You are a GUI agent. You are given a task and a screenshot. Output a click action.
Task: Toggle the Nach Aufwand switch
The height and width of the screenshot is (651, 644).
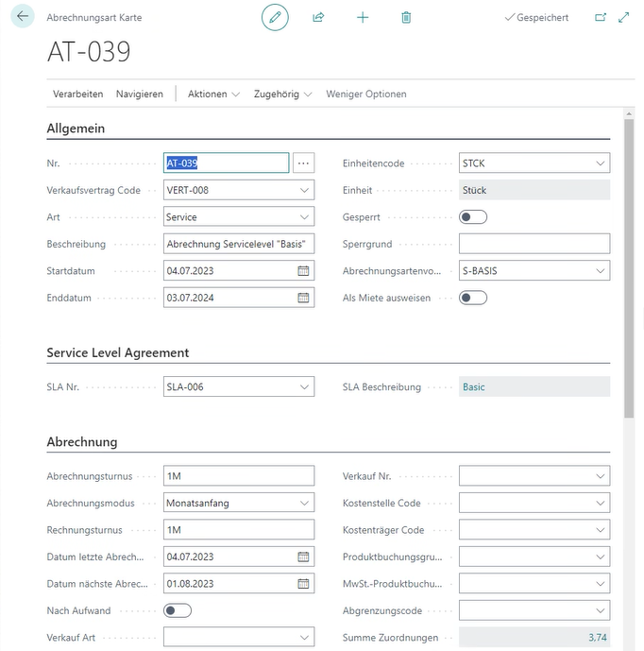click(x=178, y=611)
